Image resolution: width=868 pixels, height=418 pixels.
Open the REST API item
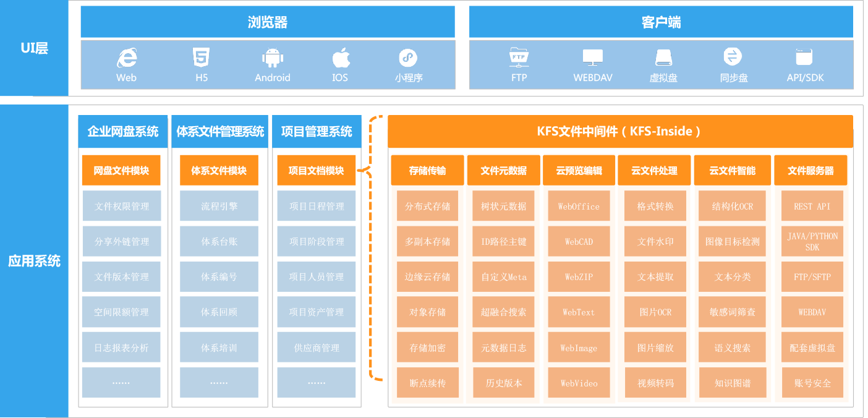coord(812,207)
